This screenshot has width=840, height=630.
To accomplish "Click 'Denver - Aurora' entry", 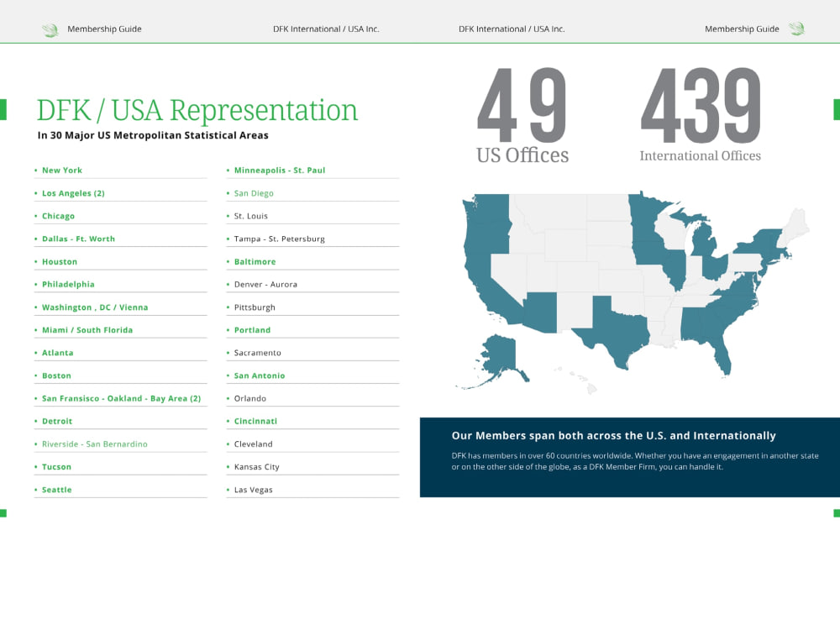I will tap(265, 285).
